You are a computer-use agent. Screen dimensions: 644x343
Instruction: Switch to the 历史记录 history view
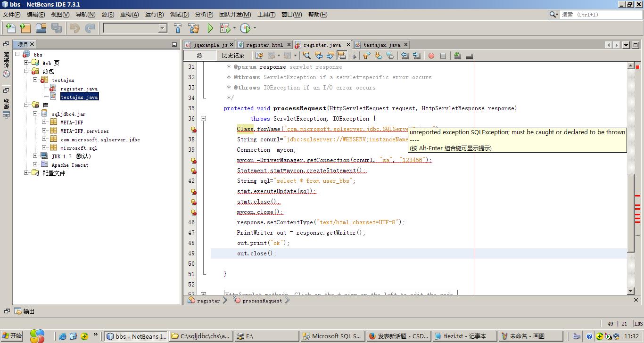click(233, 56)
